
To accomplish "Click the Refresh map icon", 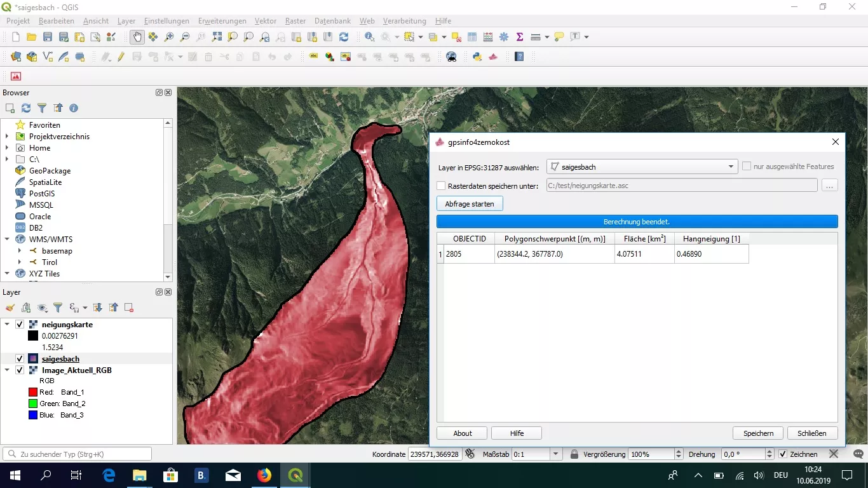I will 344,37.
